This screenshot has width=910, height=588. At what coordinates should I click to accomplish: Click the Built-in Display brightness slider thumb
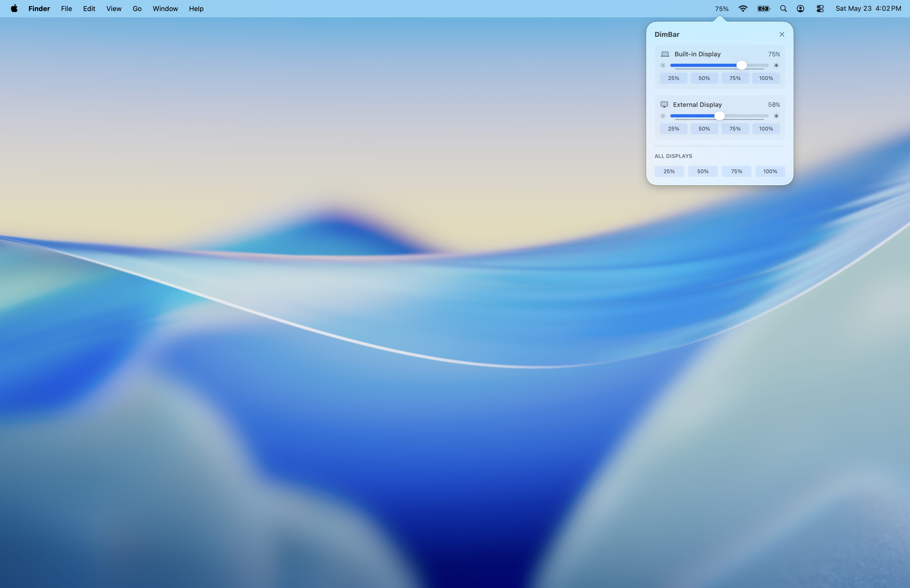[741, 65]
